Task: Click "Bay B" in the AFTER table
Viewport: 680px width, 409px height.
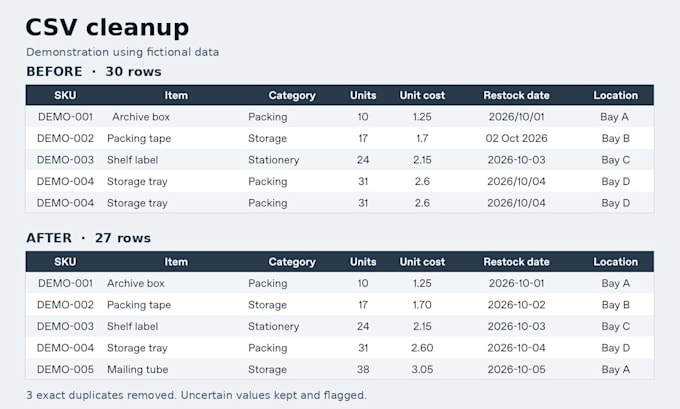Action: click(615, 305)
